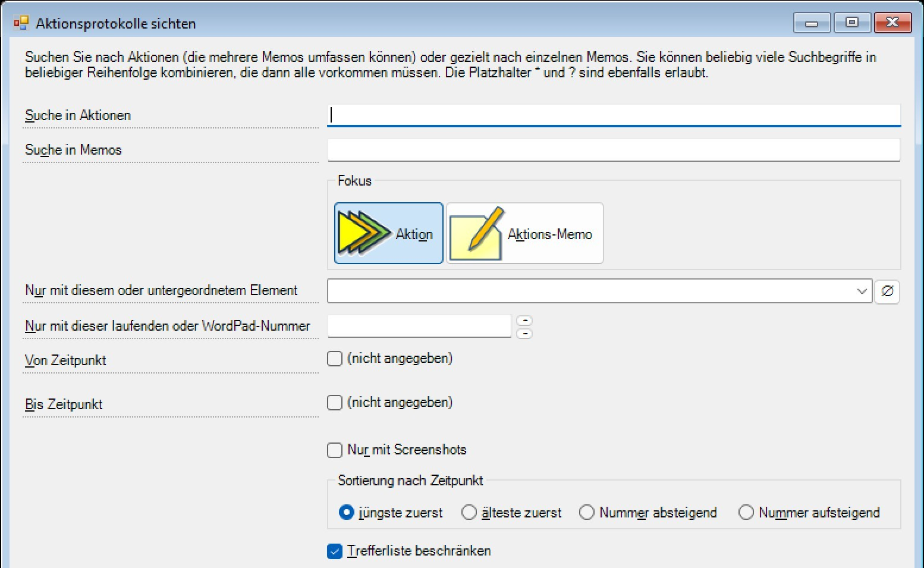
Task: Click the Suche in Memos text field
Action: pyautogui.click(x=614, y=150)
